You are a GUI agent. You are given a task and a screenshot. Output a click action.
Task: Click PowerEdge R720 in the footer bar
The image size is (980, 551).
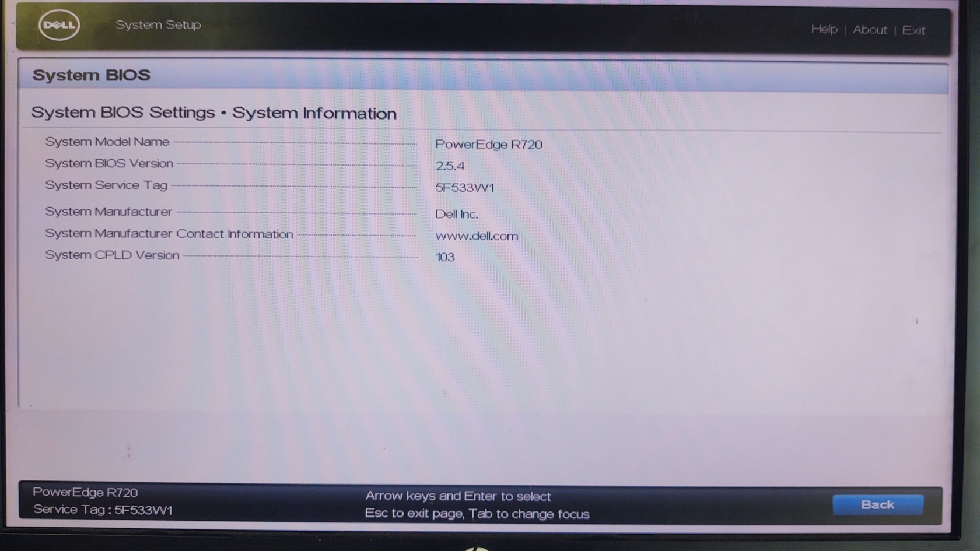click(85, 492)
